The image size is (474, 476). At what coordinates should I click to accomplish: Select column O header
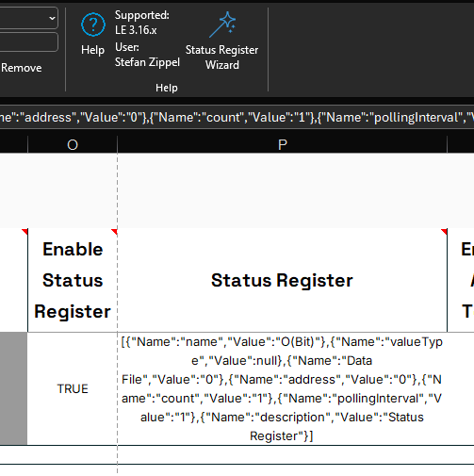73,144
